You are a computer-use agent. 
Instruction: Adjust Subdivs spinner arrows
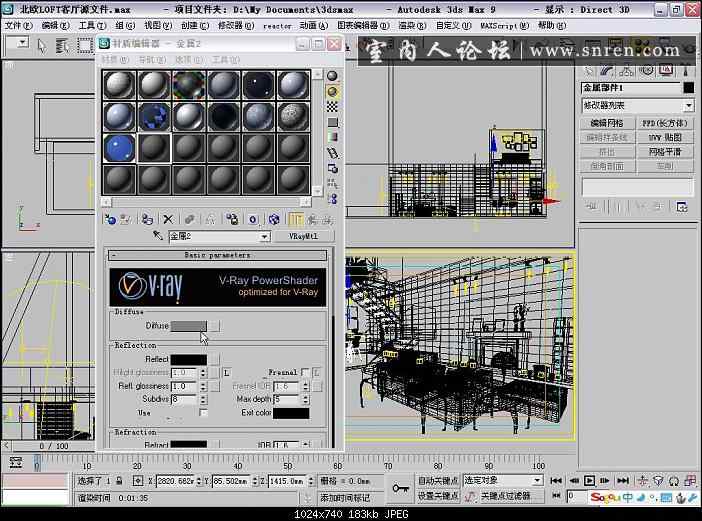[203, 399]
